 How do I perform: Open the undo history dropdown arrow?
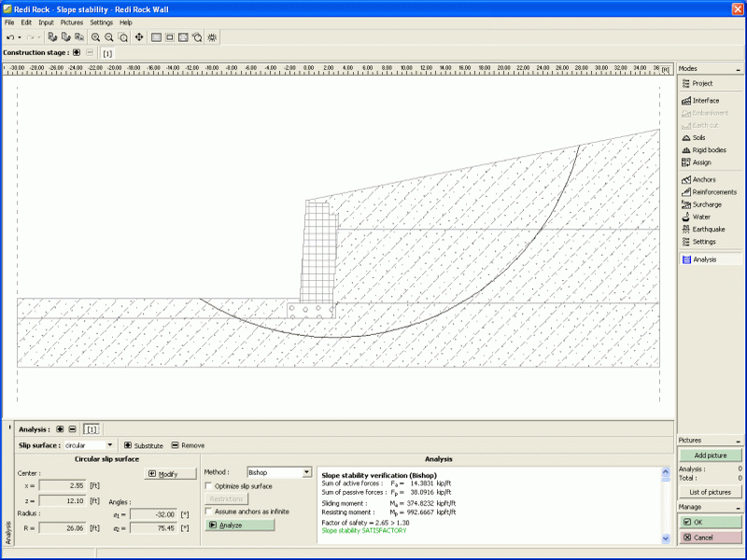click(19, 37)
